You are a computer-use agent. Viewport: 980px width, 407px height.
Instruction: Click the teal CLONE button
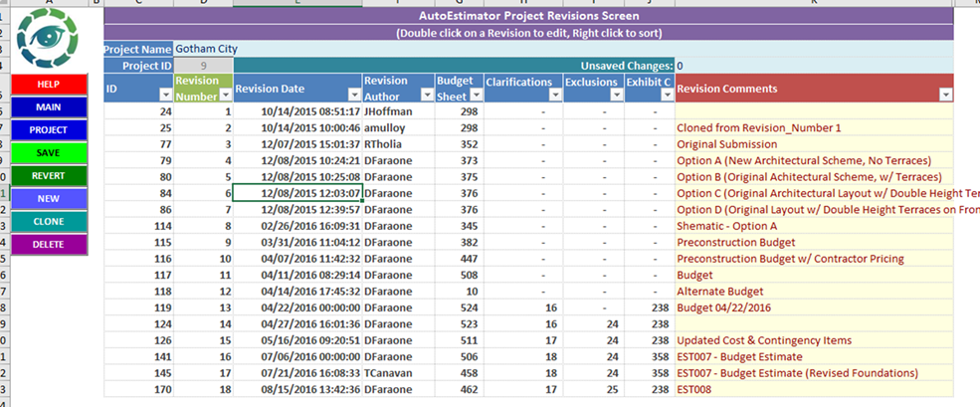(49, 221)
